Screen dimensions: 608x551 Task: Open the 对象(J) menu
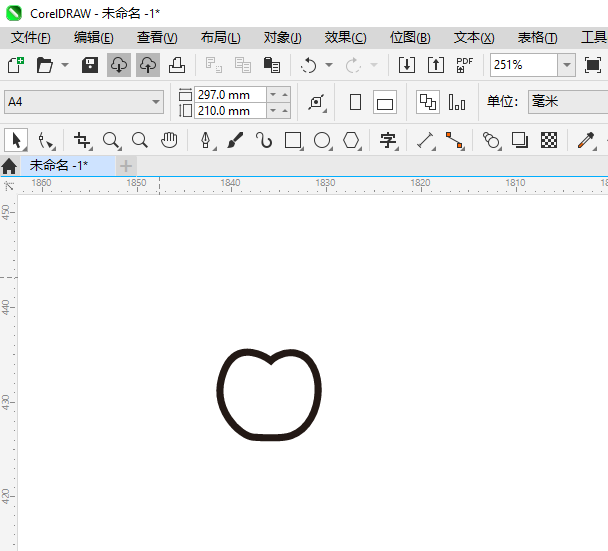(x=283, y=38)
